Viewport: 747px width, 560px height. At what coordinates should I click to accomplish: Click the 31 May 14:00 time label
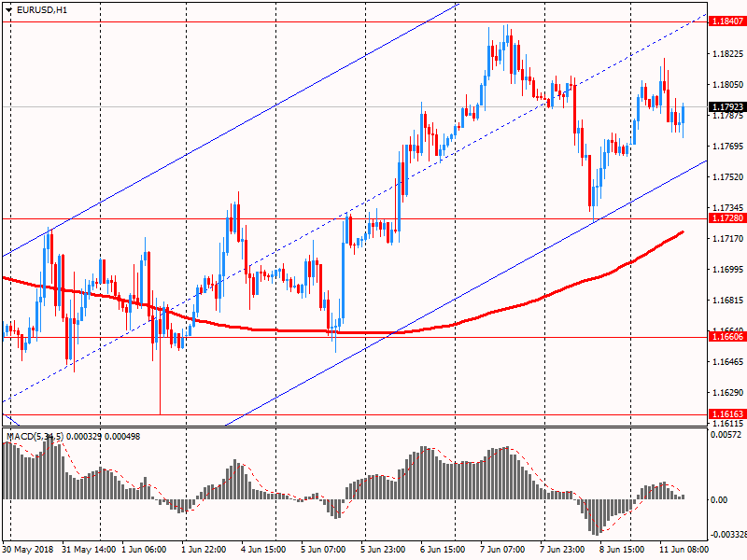(89, 550)
